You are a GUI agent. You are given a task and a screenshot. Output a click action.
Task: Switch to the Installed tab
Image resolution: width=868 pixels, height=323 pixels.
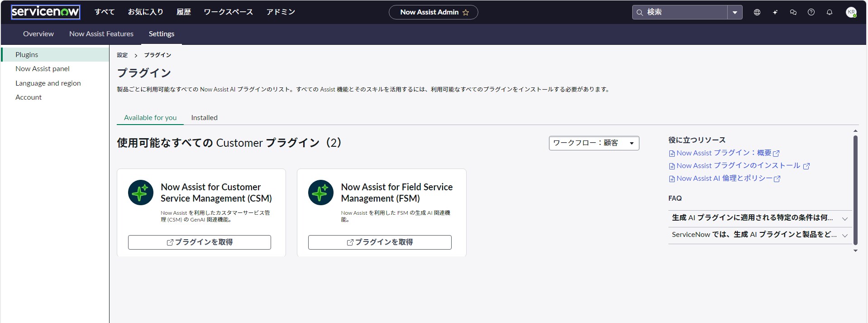[204, 118]
